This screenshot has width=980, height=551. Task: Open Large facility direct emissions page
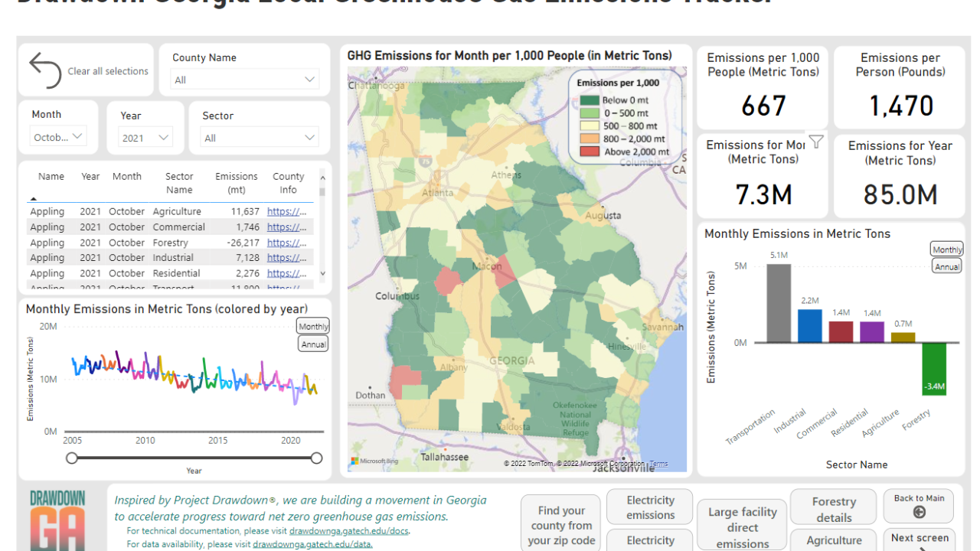click(742, 527)
